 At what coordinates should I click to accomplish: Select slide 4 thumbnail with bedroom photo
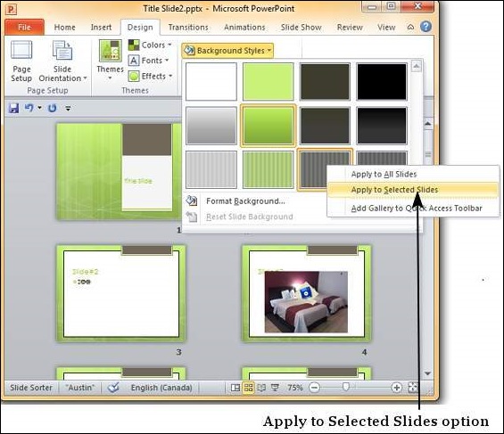tap(307, 294)
